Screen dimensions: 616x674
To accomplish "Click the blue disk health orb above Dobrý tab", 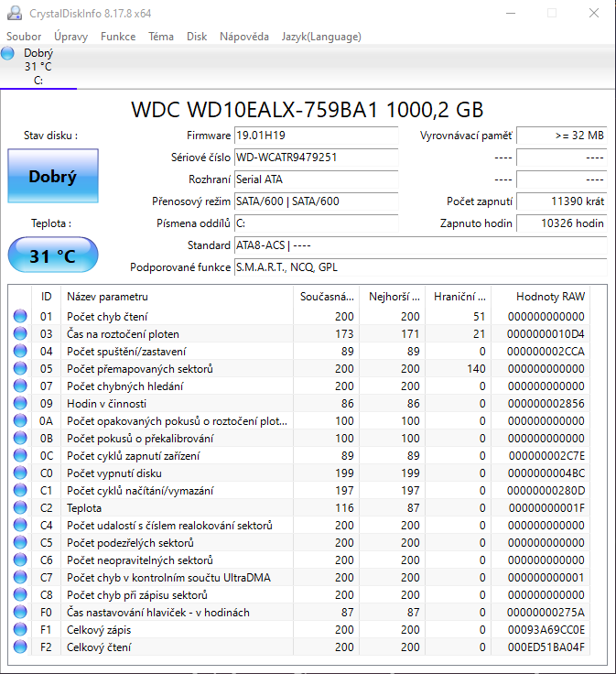I will coord(8,53).
